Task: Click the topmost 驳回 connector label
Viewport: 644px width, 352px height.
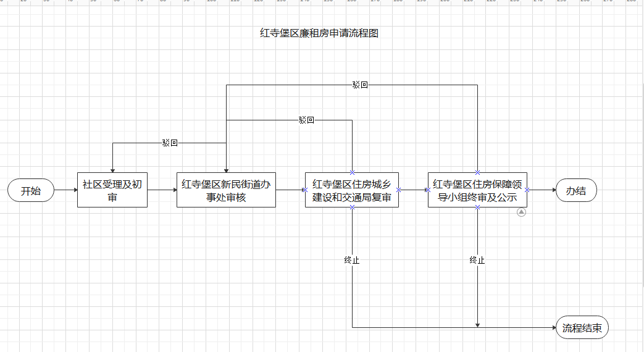Action: [360, 85]
